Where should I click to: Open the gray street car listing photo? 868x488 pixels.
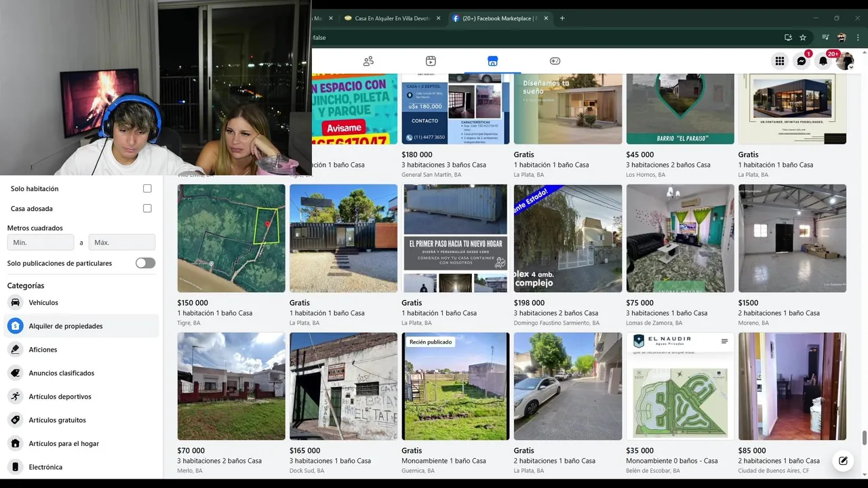point(568,386)
